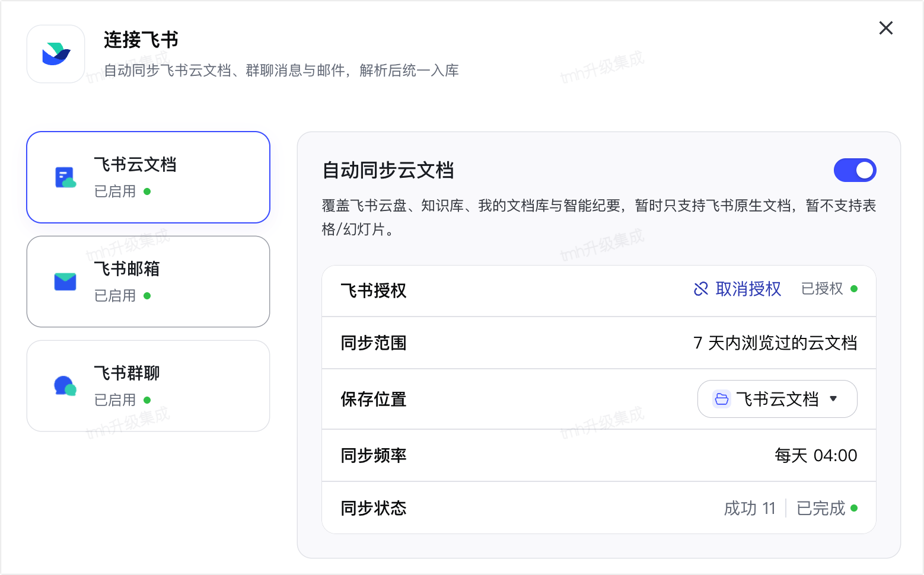Click the folder icon in 保存位置 dropdown
The image size is (924, 575).
722,399
